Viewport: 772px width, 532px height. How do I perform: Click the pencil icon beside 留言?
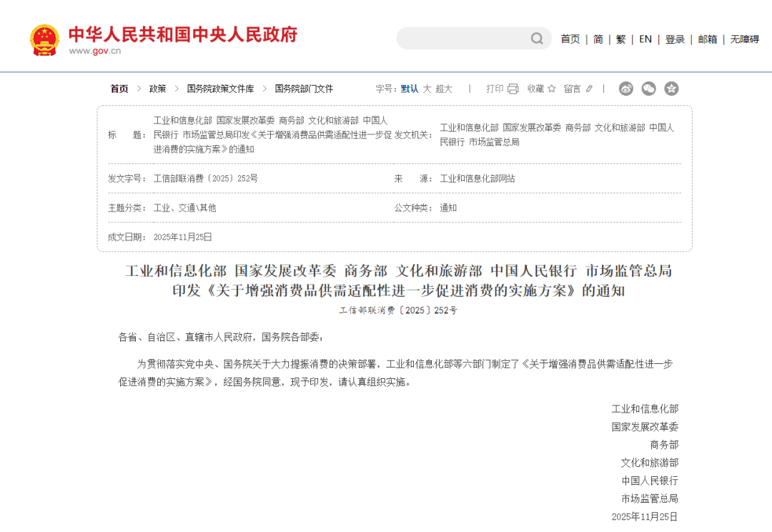coord(589,89)
